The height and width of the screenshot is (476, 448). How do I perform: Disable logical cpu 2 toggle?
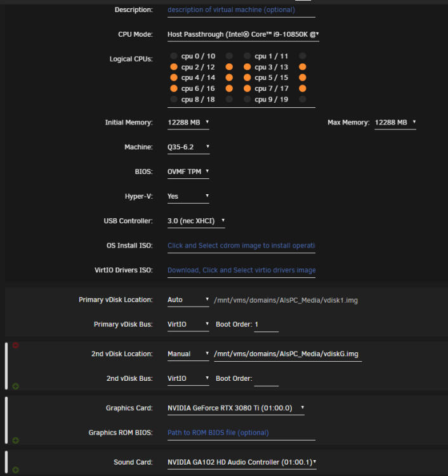[174, 67]
